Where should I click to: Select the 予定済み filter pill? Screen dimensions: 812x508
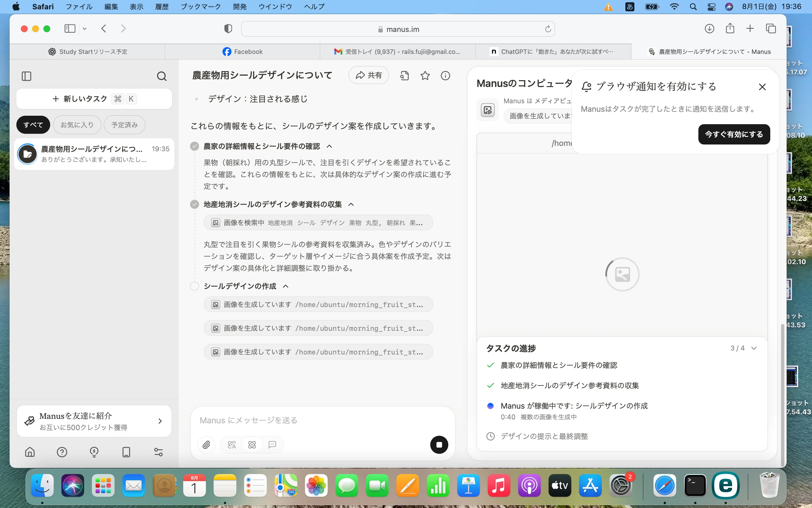[x=125, y=125]
